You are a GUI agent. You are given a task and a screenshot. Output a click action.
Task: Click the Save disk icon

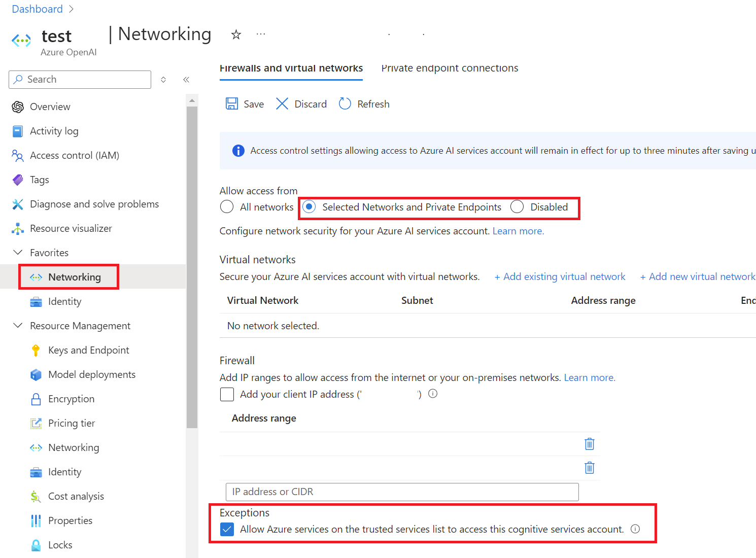pyautogui.click(x=232, y=104)
